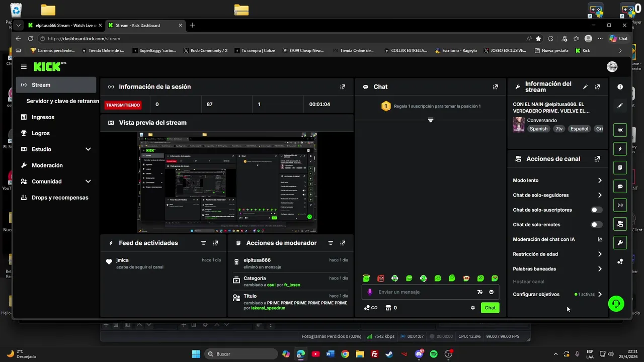Open Logros in the sidebar
The height and width of the screenshot is (362, 644).
[56, 133]
